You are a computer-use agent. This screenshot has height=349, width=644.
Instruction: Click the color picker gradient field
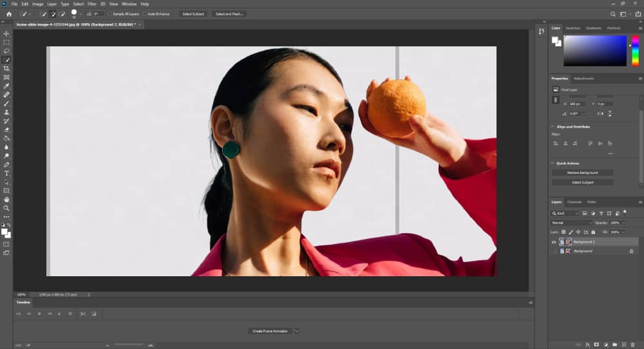pos(594,50)
